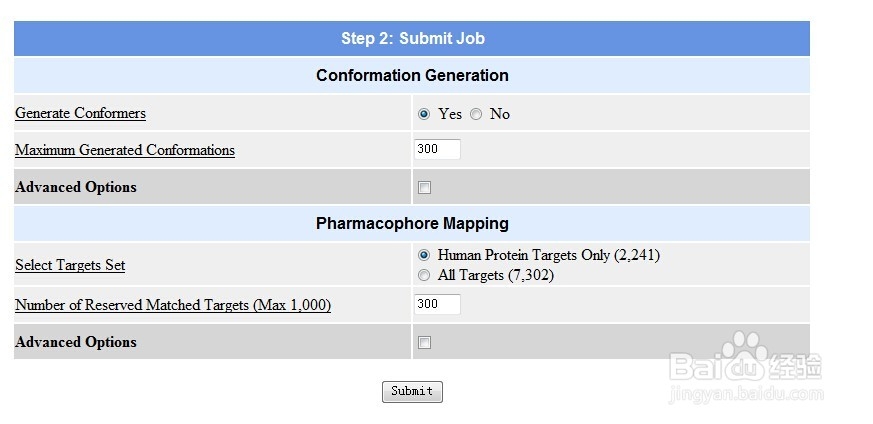Click the Conformation Generation section heading
This screenshot has height=424, width=873.
(x=412, y=75)
